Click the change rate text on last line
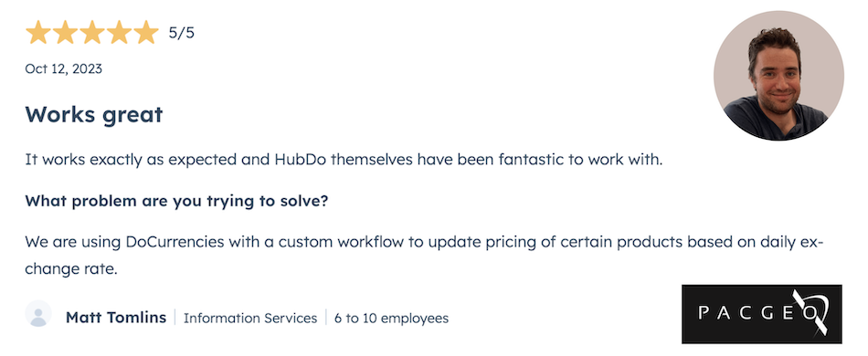 (71, 270)
